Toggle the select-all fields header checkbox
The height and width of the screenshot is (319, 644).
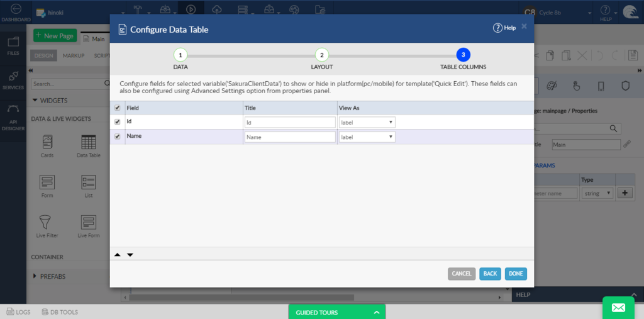(x=118, y=108)
